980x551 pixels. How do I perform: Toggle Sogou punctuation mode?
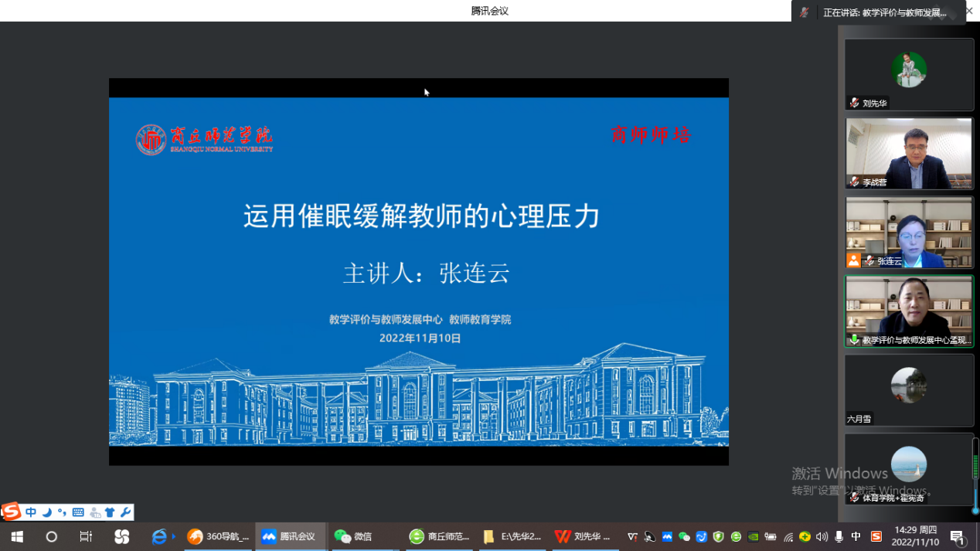click(62, 512)
